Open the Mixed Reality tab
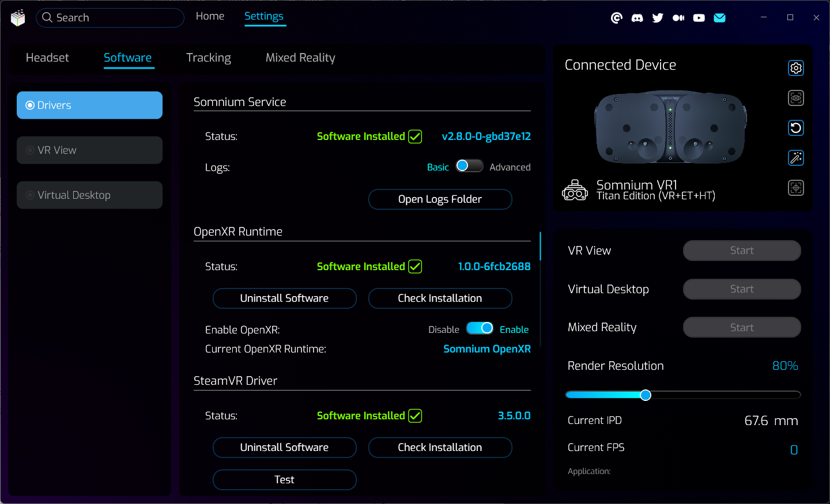 pos(300,58)
